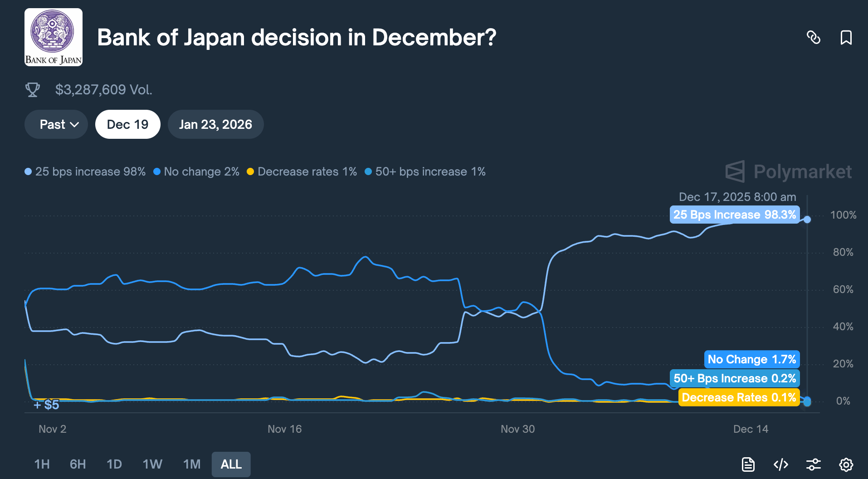
Task: Select the 1W timeframe
Action: coord(152,464)
